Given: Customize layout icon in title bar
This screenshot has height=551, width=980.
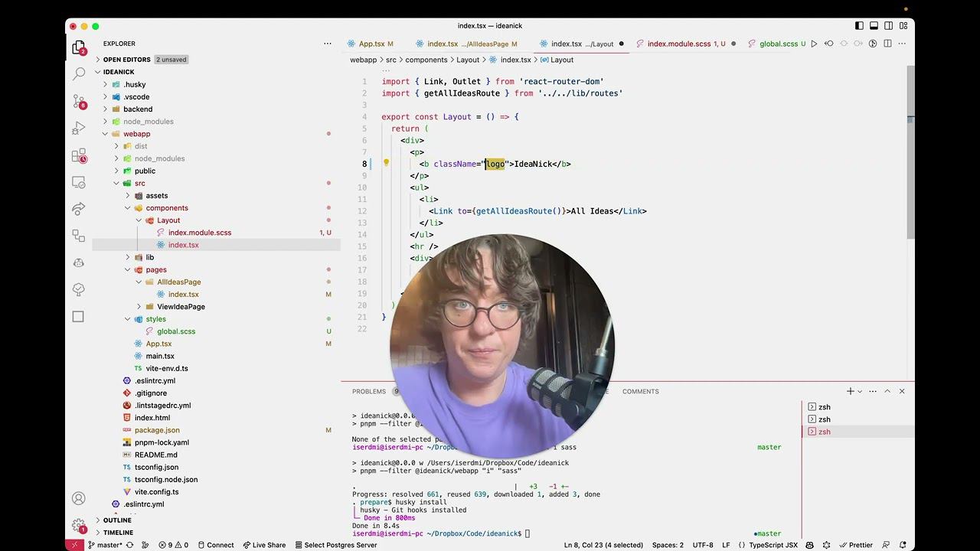Looking at the screenshot, I should [x=903, y=26].
